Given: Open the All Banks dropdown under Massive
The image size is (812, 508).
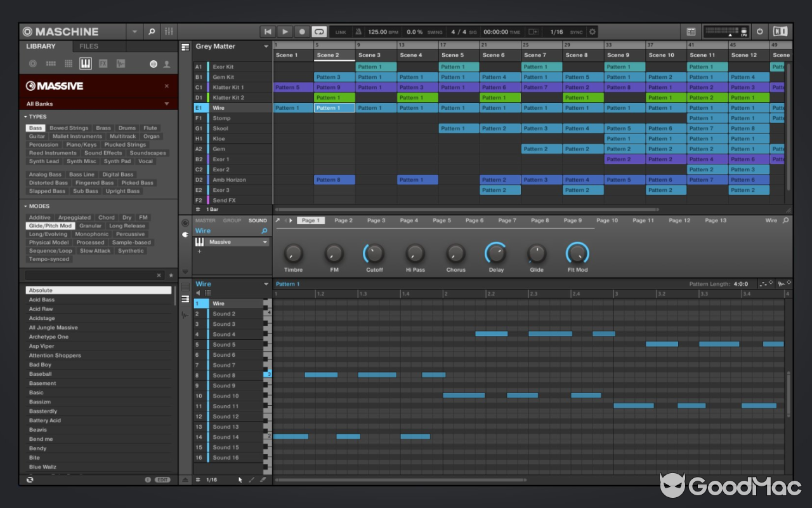Looking at the screenshot, I should coord(98,104).
